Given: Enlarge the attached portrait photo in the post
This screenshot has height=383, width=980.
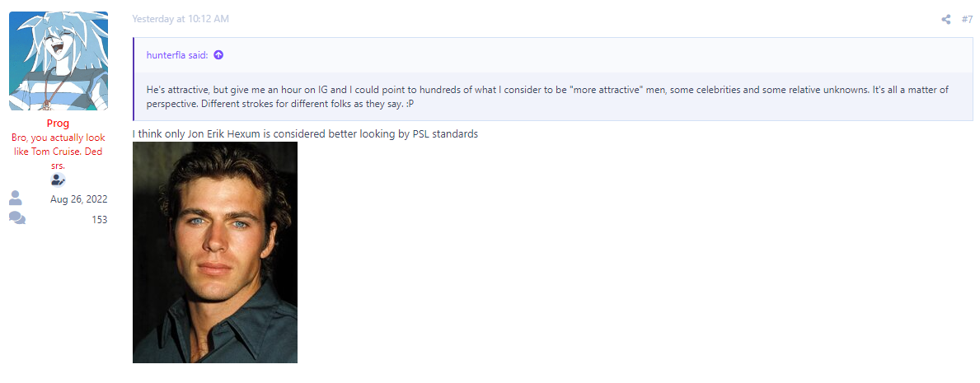Looking at the screenshot, I should [x=215, y=252].
